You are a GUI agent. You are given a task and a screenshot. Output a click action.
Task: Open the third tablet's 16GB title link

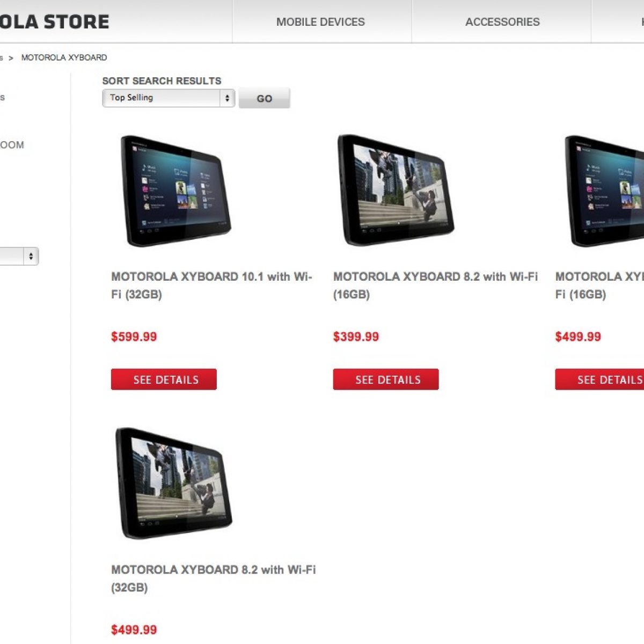[599, 286]
